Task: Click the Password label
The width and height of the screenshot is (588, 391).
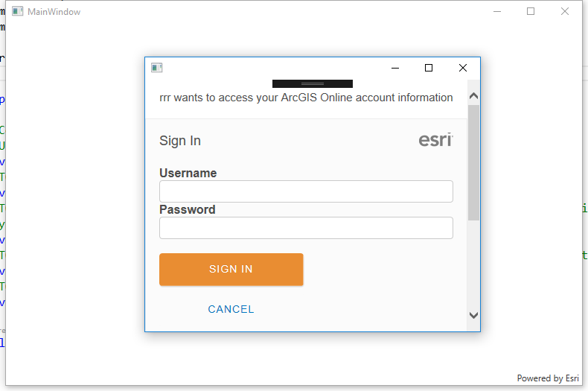Action: point(188,209)
